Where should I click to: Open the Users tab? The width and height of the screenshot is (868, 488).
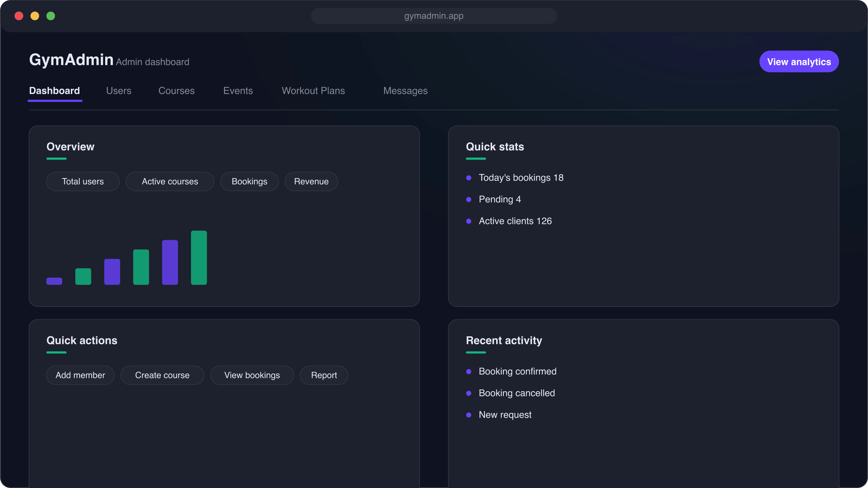point(119,91)
